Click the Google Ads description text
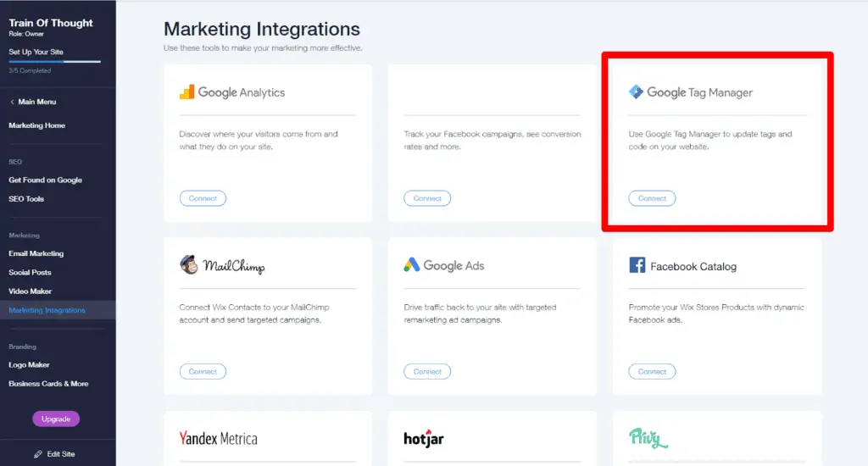Image resolution: width=868 pixels, height=466 pixels. point(480,313)
